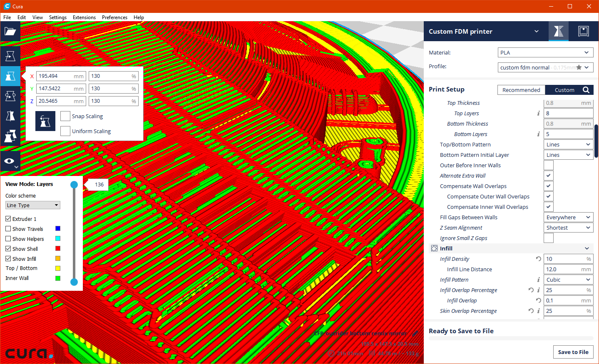Search settings with the magnifier icon

pos(586,90)
